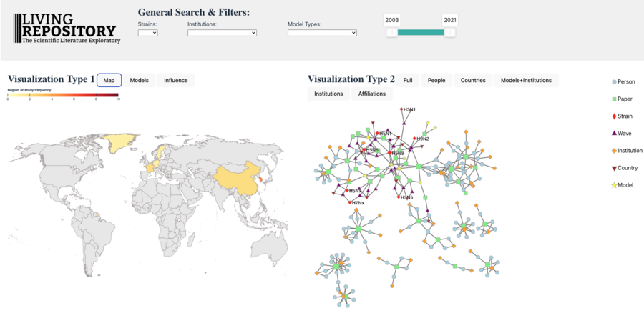Show the Full network view
Image resolution: width=644 pixels, height=313 pixels.
point(408,81)
